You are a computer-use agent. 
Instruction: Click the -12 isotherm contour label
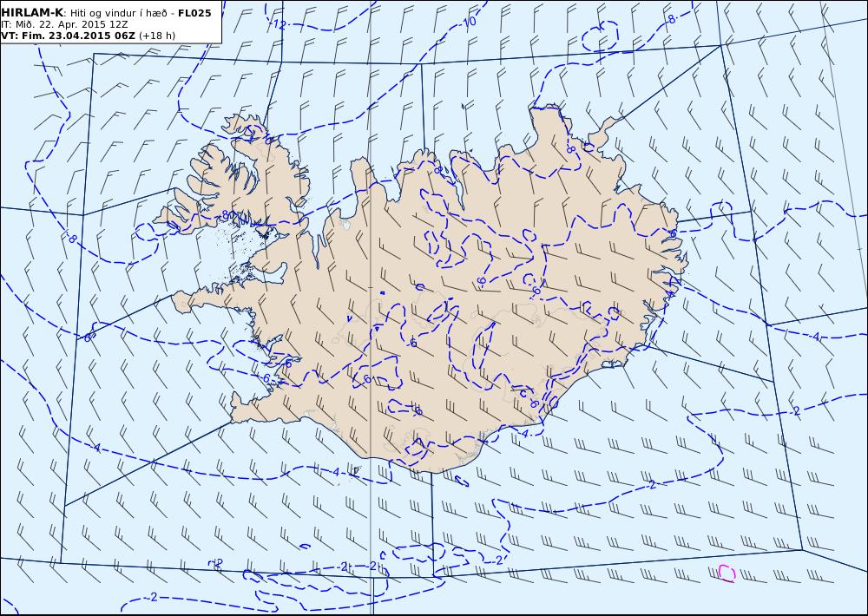pyautogui.click(x=279, y=24)
